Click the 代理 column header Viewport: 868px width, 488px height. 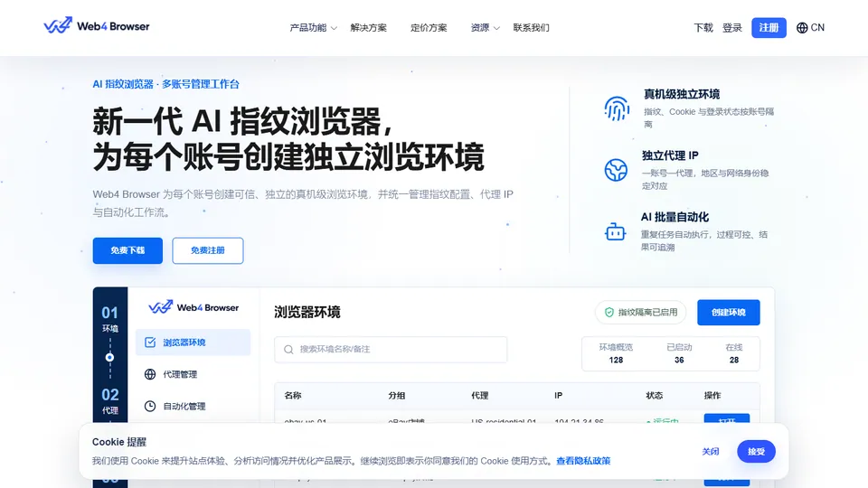[480, 396]
